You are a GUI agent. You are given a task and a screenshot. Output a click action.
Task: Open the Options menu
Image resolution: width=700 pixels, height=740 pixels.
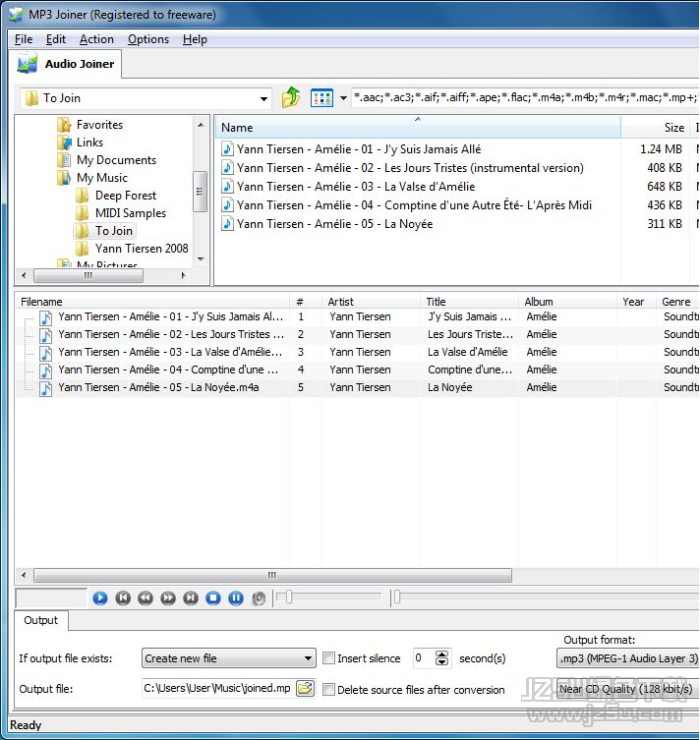coord(148,39)
